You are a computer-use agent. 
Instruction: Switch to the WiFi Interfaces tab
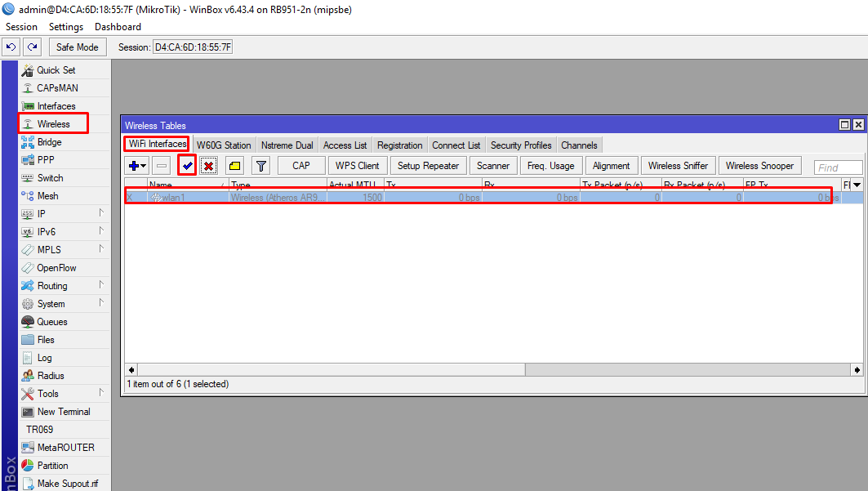pos(158,144)
